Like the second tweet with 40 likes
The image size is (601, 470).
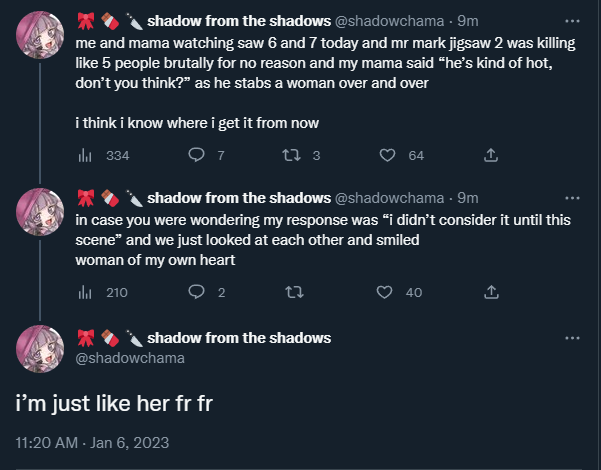click(385, 292)
